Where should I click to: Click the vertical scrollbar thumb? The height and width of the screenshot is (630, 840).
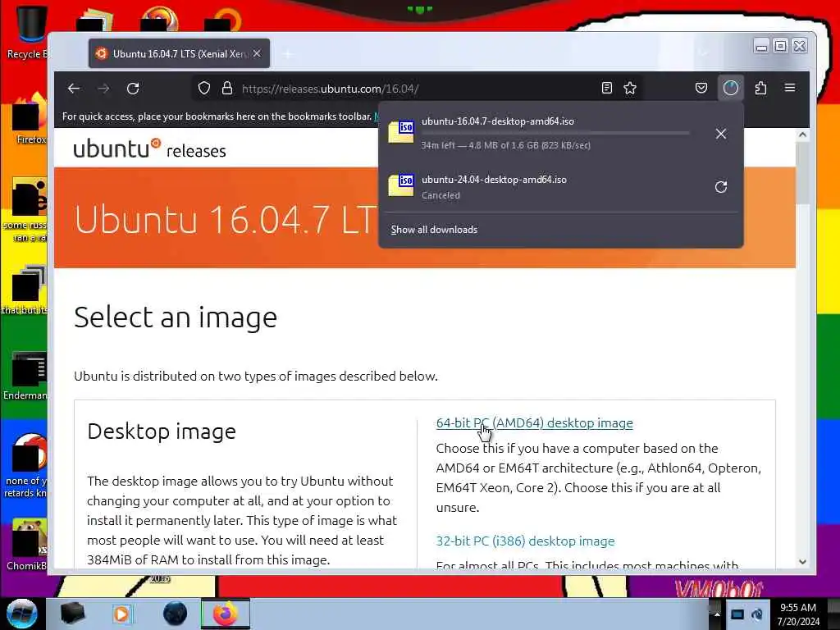coord(802,172)
